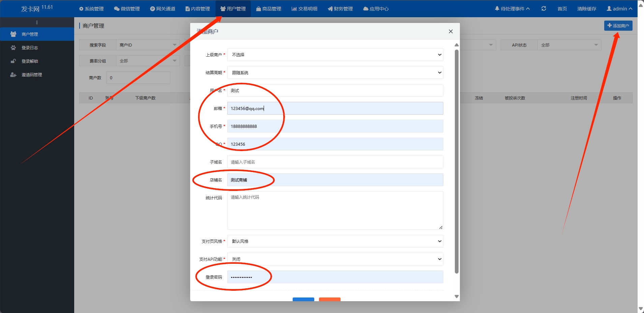Open 登录日志 in the left sidebar
This screenshot has height=313, width=644.
tap(37, 48)
